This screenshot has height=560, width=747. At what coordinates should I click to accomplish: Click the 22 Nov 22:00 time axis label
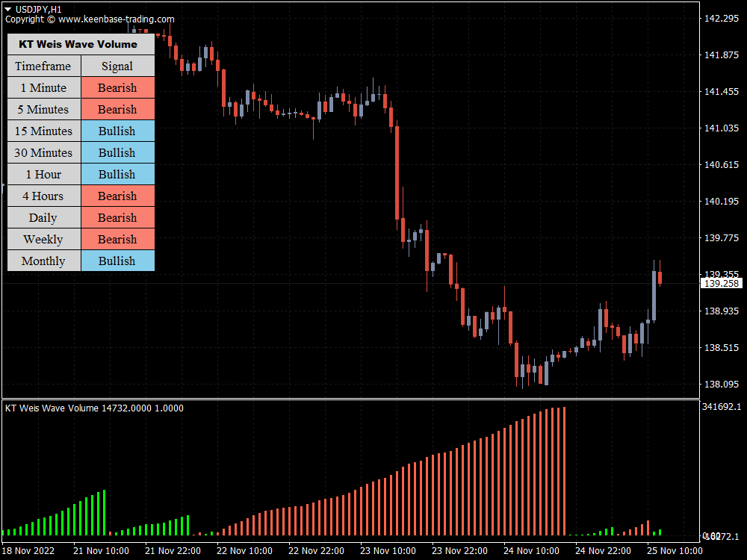316,550
